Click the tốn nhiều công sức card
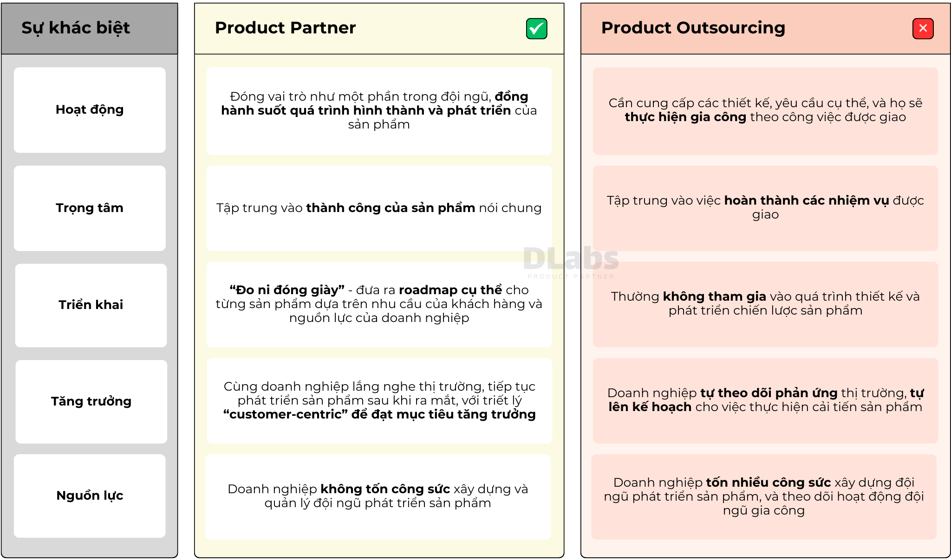 764,496
